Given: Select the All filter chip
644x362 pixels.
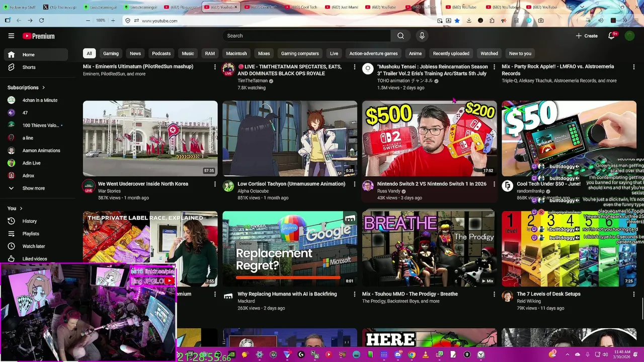Looking at the screenshot, I should pos(89,53).
